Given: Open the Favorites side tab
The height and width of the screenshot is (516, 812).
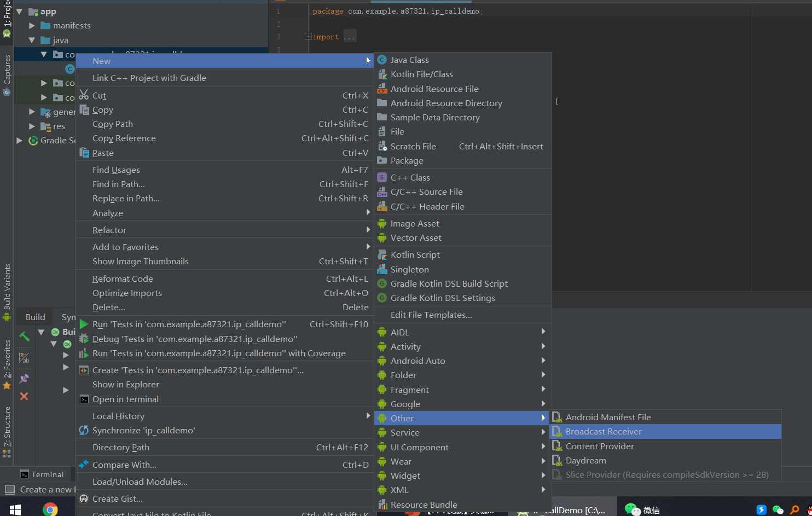Looking at the screenshot, I should tap(7, 364).
